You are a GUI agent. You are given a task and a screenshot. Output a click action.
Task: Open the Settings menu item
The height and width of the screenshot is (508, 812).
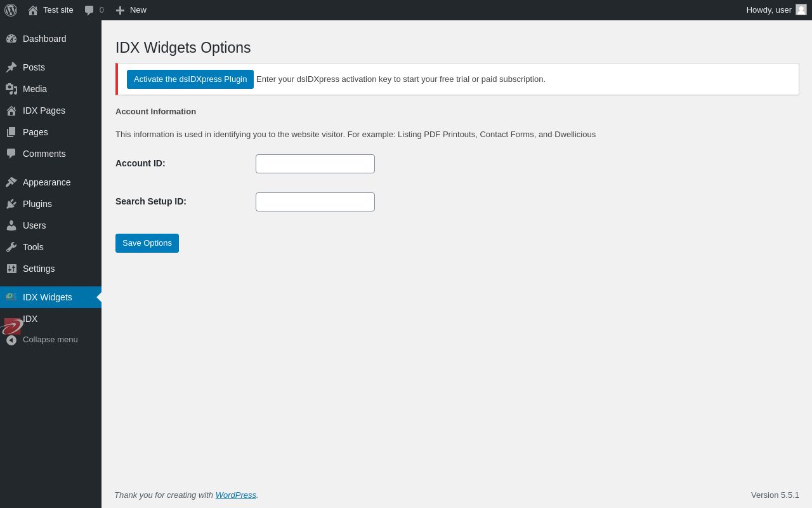[51, 269]
